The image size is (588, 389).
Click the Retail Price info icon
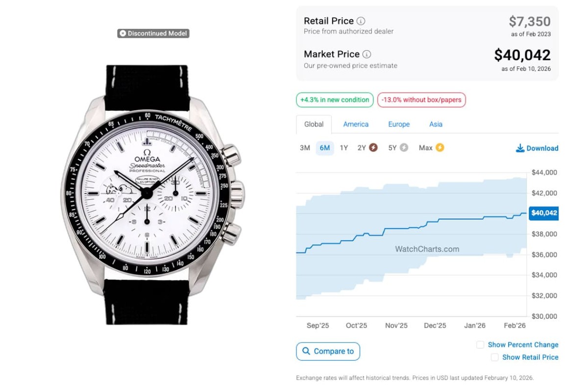pos(361,21)
